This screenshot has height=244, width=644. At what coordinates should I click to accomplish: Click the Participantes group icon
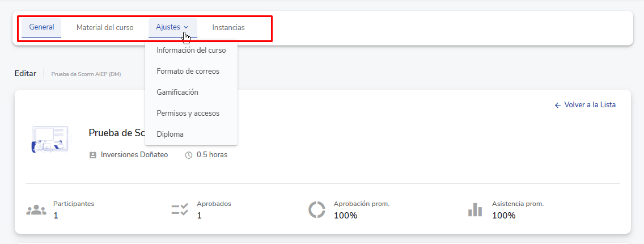click(36, 210)
